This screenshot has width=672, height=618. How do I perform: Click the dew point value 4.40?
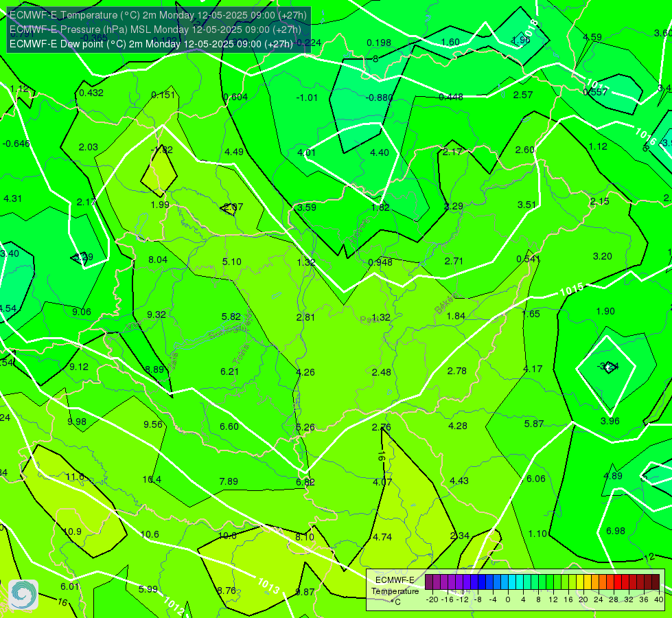coord(380,152)
